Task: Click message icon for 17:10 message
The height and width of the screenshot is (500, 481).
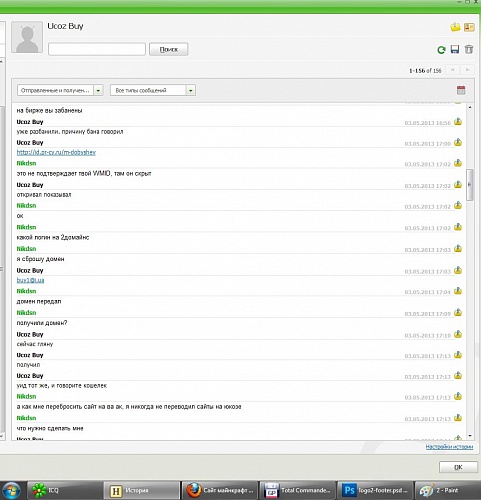Action: (x=458, y=334)
